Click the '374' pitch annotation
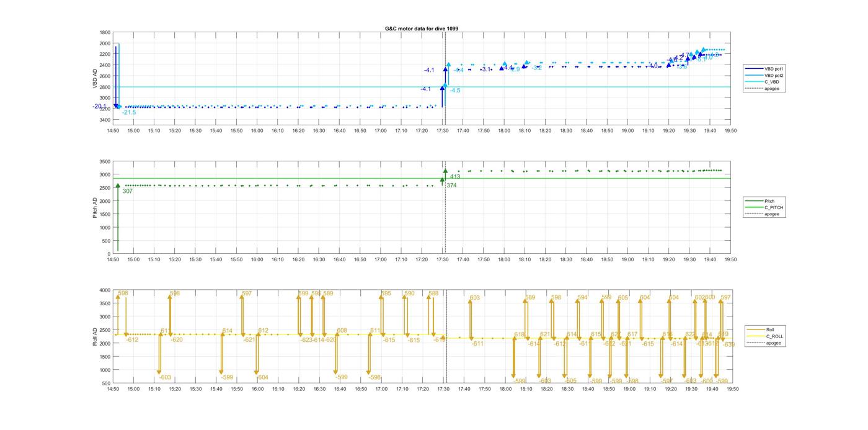868x430 pixels. click(451, 186)
